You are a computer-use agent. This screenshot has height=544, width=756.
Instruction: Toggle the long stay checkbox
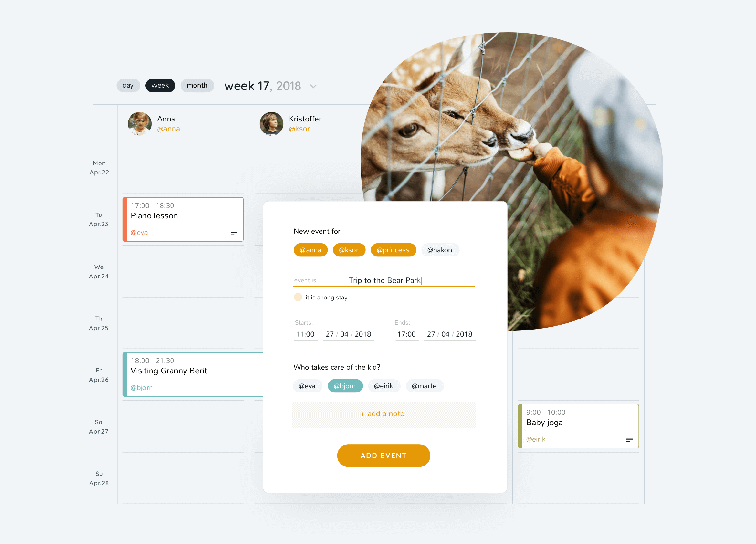298,298
